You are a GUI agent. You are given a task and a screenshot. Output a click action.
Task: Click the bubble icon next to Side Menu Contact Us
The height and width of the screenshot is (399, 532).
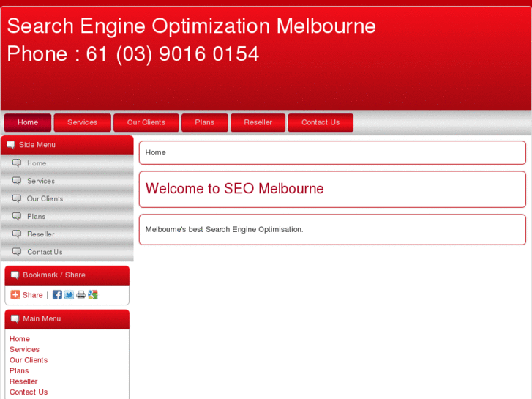17,252
